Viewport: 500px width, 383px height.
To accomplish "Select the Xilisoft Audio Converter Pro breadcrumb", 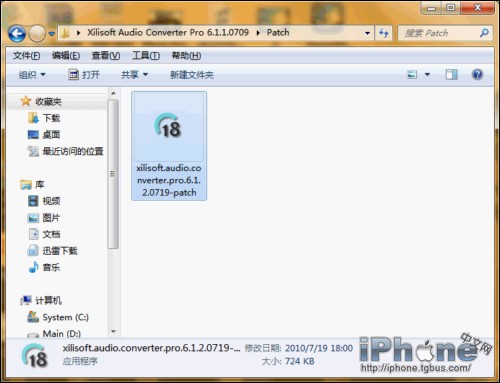I will (168, 33).
